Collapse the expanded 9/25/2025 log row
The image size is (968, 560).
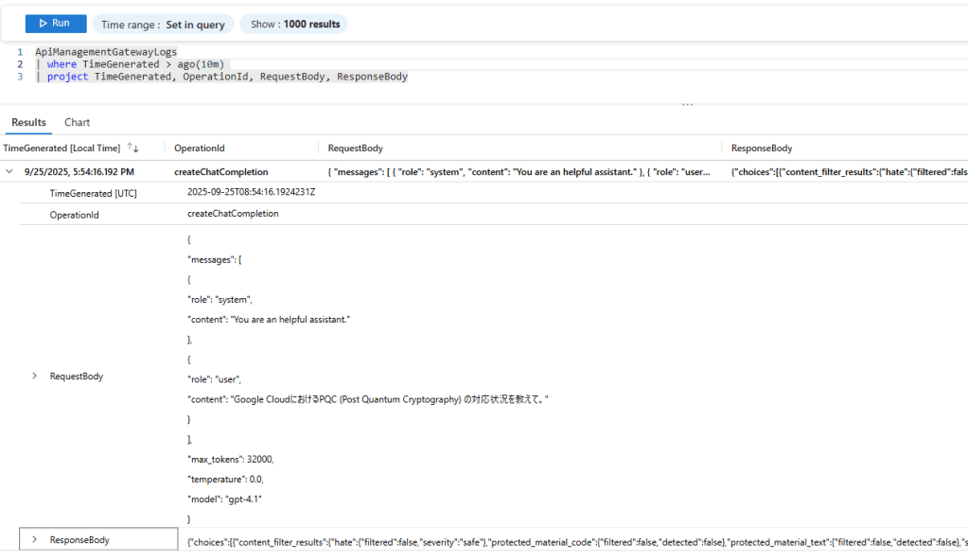[x=9, y=172]
